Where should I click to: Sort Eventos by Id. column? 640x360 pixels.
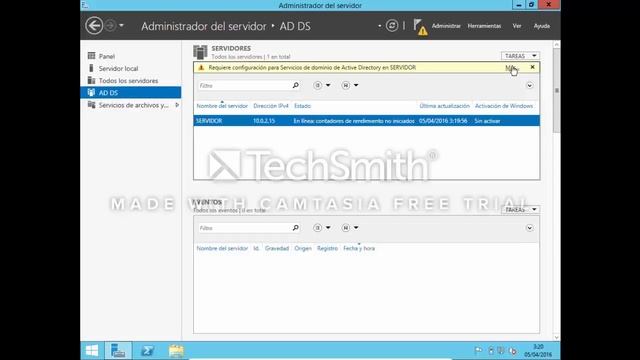(x=256, y=248)
